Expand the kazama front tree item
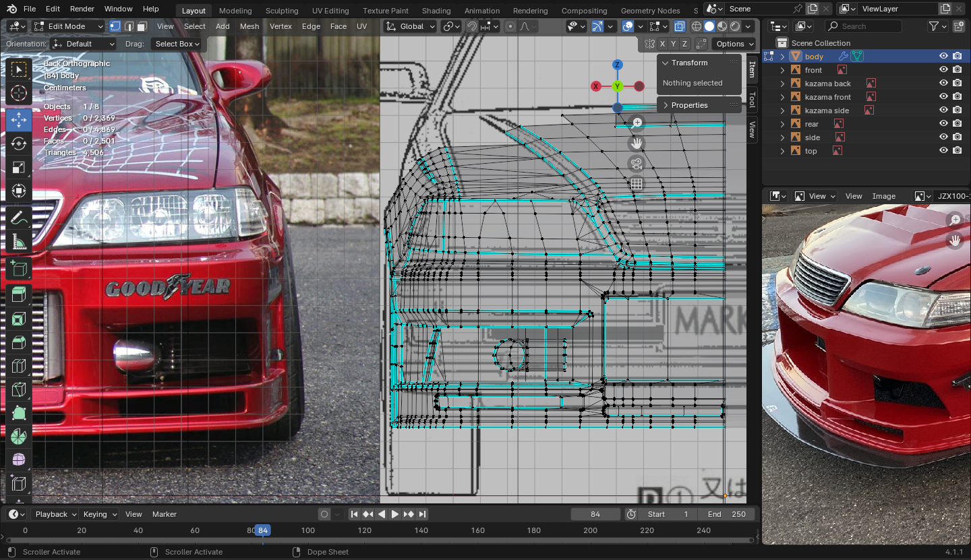 coord(783,97)
